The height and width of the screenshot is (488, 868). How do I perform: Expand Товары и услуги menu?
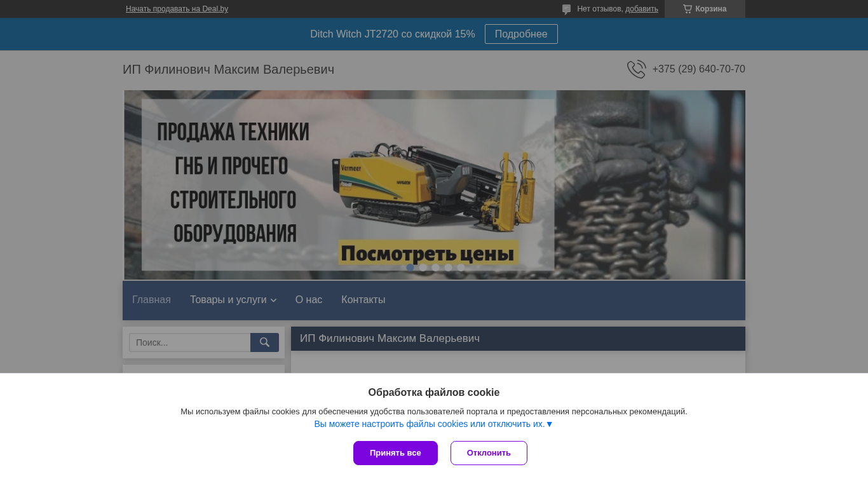[x=233, y=300]
